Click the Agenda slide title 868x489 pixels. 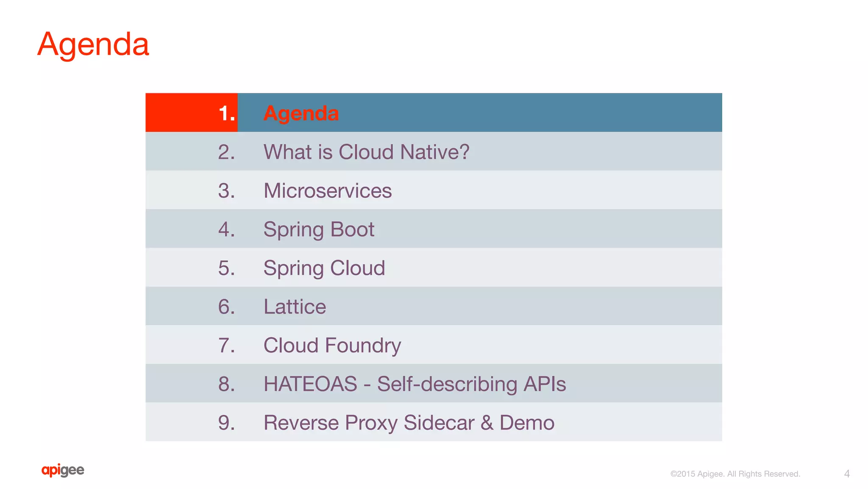[x=93, y=44]
